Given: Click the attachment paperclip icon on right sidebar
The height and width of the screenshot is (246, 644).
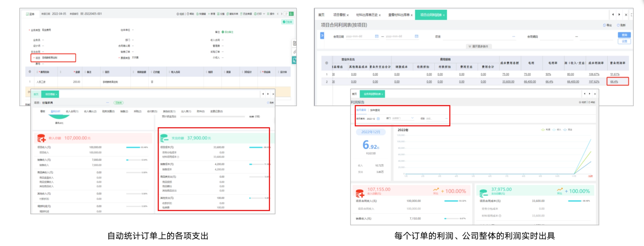Looking at the screenshot, I should pyautogui.click(x=295, y=52).
